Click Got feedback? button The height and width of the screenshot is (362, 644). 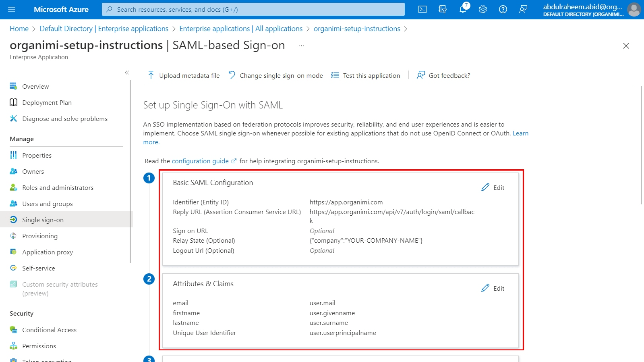click(443, 75)
